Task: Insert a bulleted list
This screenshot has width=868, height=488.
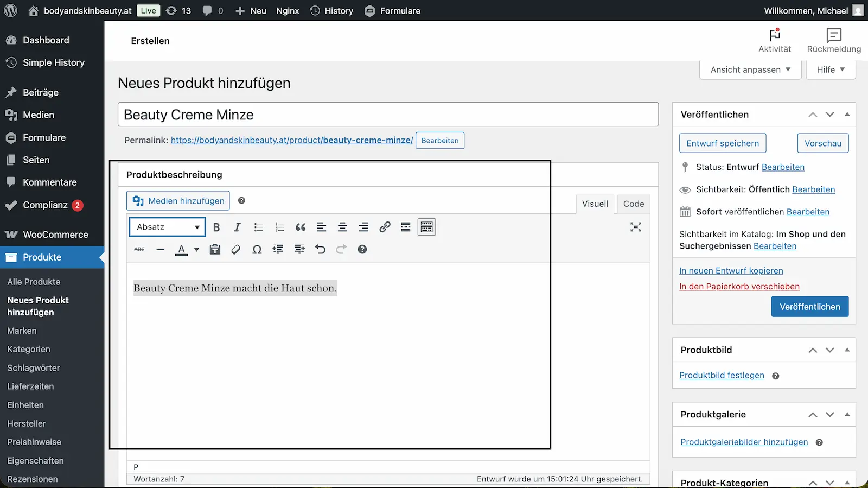Action: (258, 227)
